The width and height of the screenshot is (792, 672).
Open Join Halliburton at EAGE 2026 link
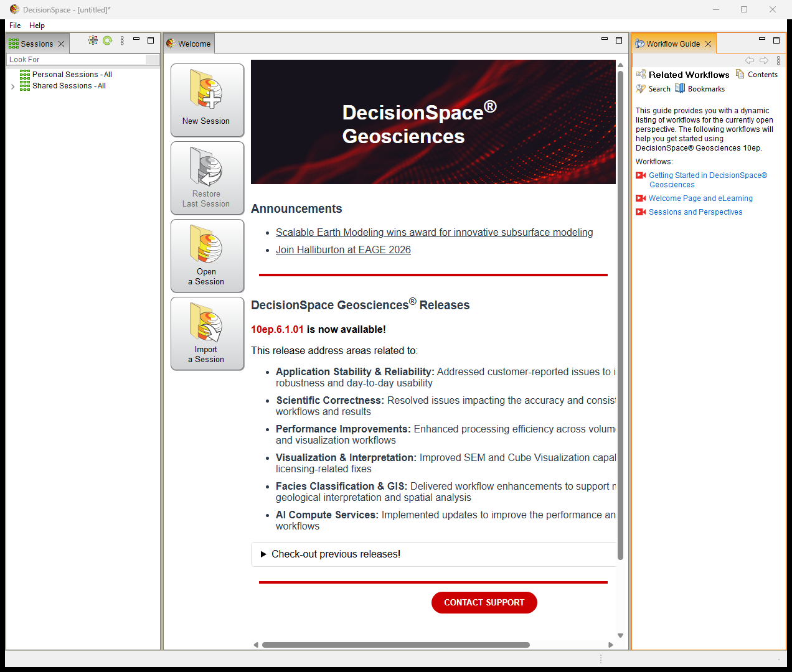(343, 250)
